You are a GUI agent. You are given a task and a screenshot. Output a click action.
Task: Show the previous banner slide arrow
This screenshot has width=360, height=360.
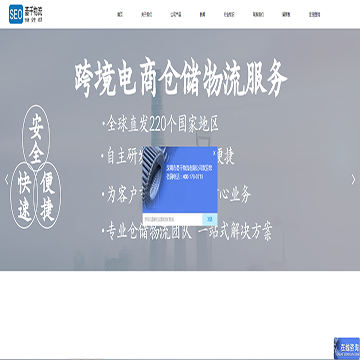(6, 180)
